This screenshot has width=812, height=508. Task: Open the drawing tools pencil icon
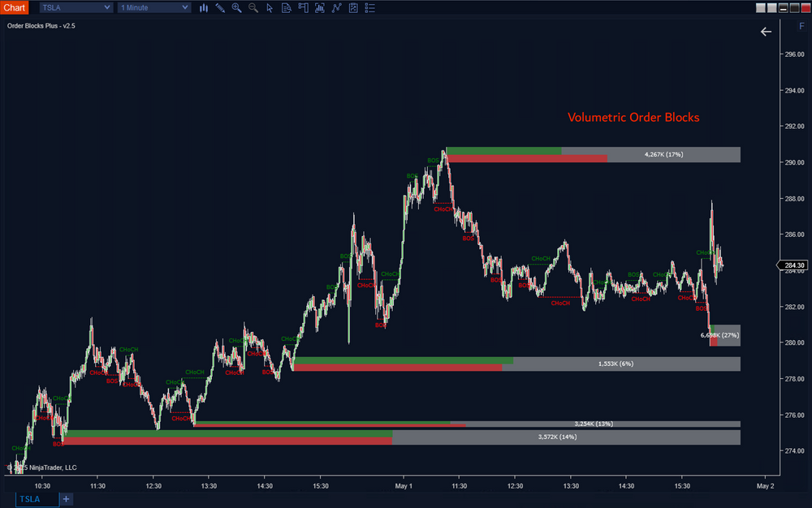click(220, 7)
